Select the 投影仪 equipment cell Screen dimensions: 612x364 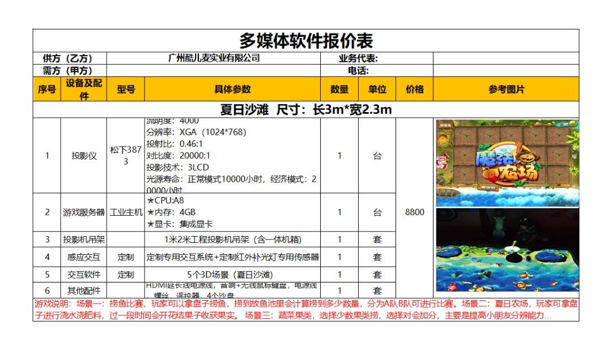coord(83,156)
